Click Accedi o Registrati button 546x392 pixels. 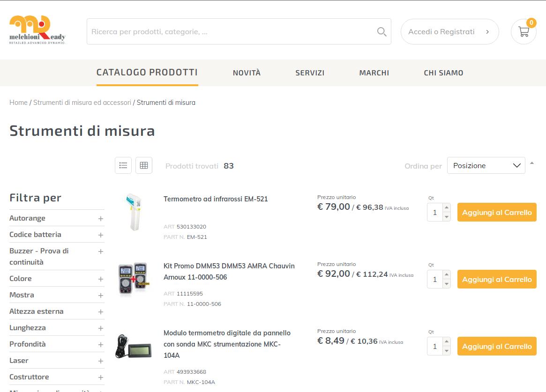point(449,32)
